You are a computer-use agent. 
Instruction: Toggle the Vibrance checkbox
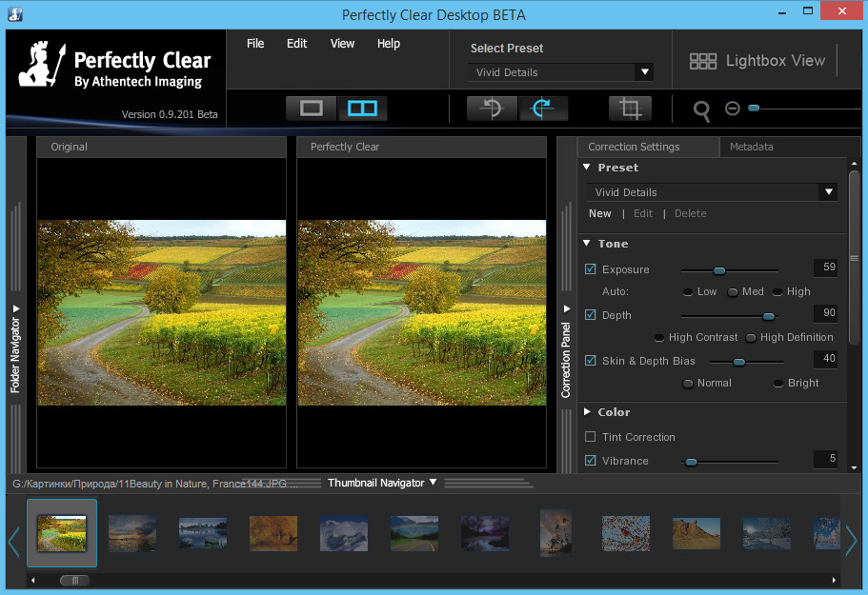tap(590, 460)
